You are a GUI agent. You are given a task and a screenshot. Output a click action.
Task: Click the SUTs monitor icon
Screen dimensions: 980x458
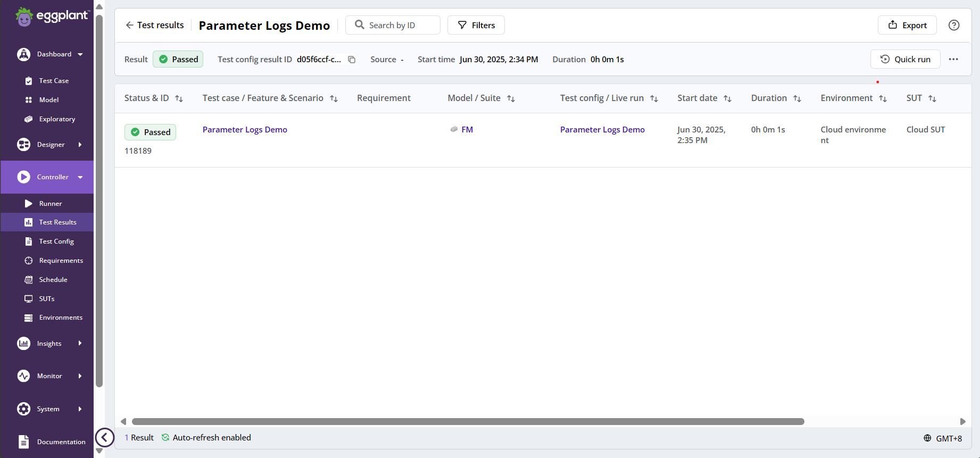pos(29,299)
